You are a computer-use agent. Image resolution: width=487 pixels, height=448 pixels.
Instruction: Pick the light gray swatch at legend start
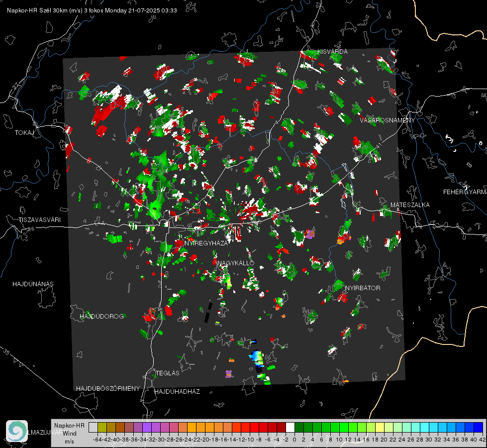pos(93,427)
